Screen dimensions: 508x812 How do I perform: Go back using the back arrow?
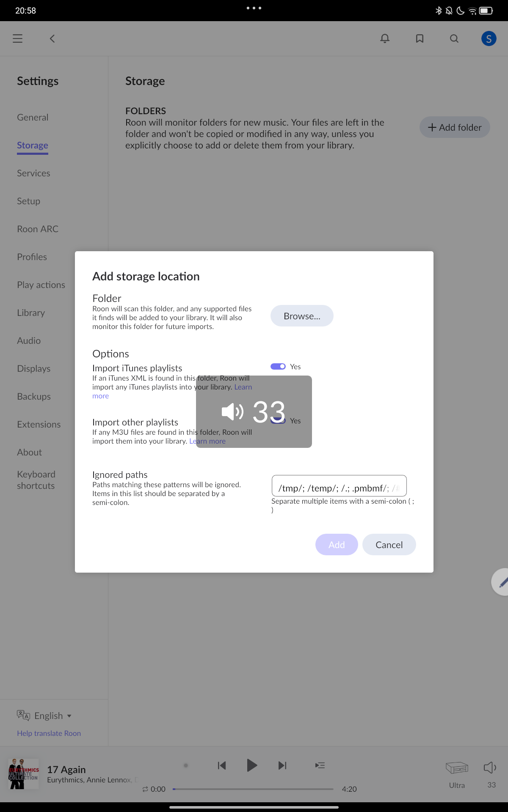point(52,38)
